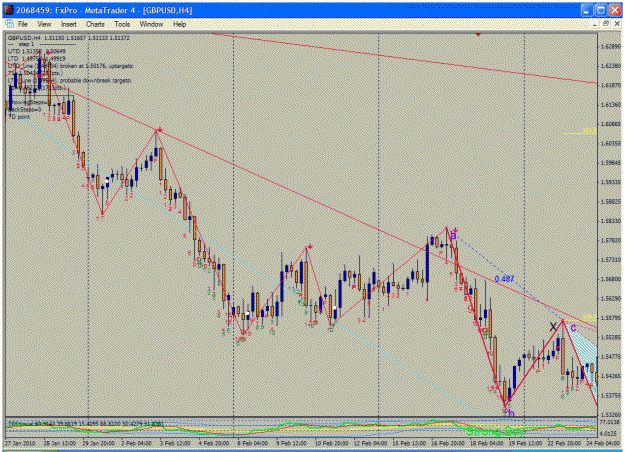The image size is (625, 452).
Task: Open the Charts menu
Action: [x=95, y=24]
